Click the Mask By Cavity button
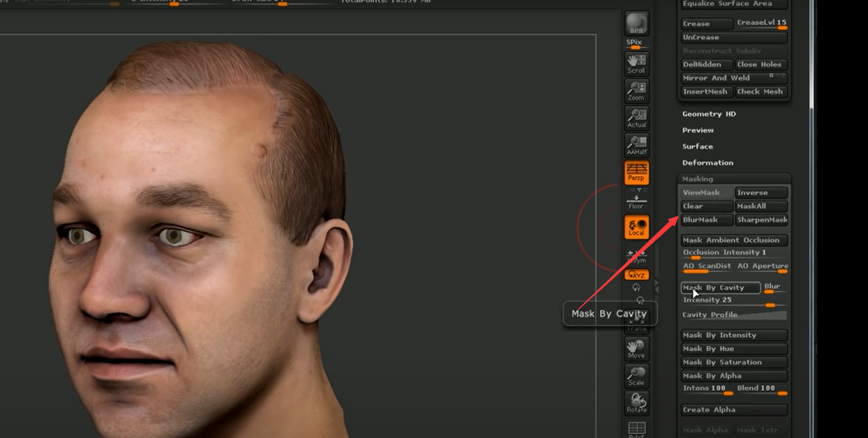 [721, 287]
